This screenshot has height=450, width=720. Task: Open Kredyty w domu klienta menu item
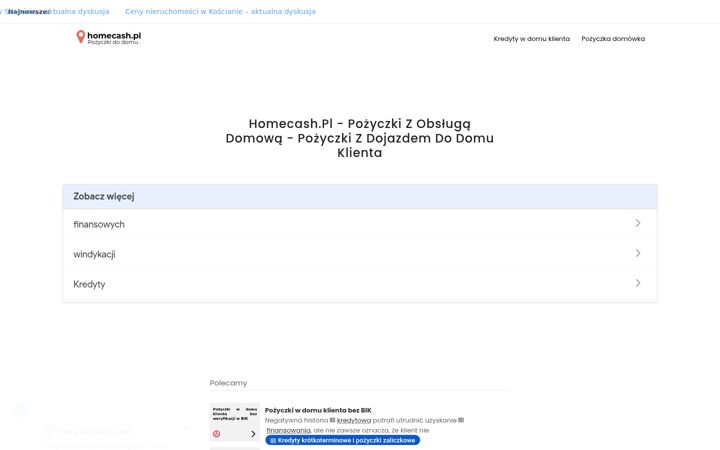click(531, 39)
